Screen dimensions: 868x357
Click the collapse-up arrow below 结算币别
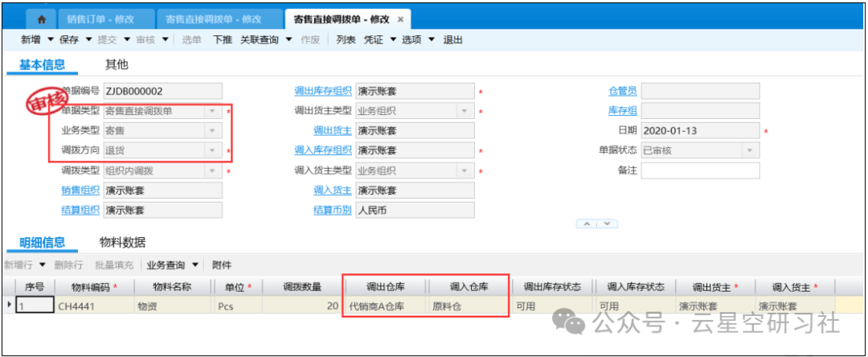[x=588, y=224]
